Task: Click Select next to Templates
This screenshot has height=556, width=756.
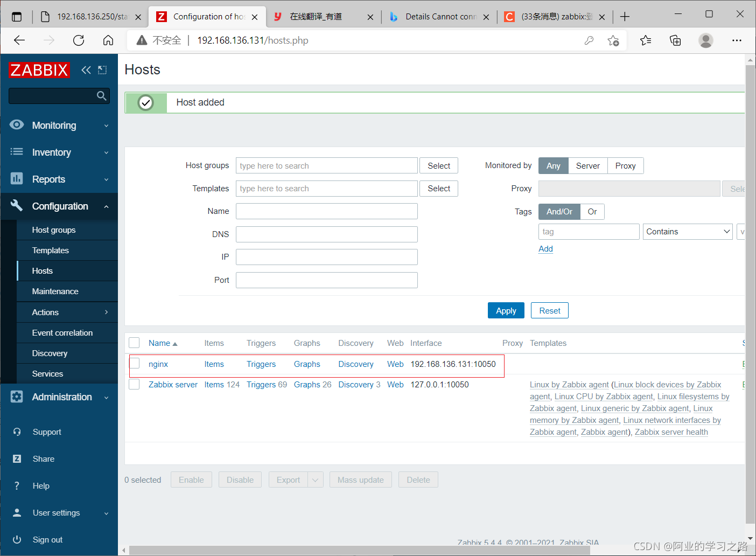Action: coord(439,189)
